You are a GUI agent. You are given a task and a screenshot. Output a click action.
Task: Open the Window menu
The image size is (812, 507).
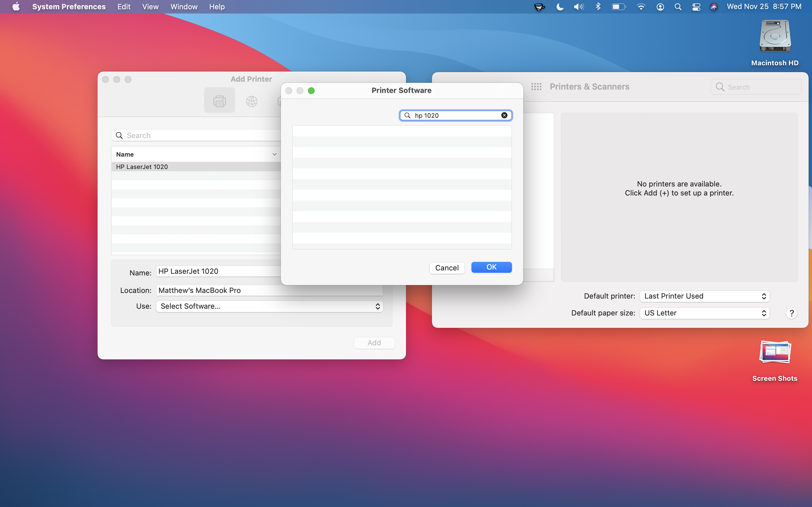coord(184,7)
